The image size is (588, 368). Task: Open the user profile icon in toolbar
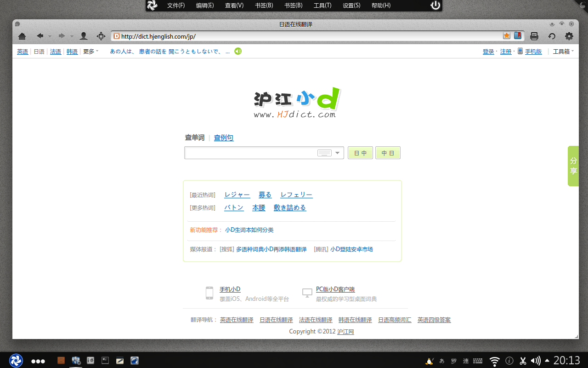(x=84, y=36)
